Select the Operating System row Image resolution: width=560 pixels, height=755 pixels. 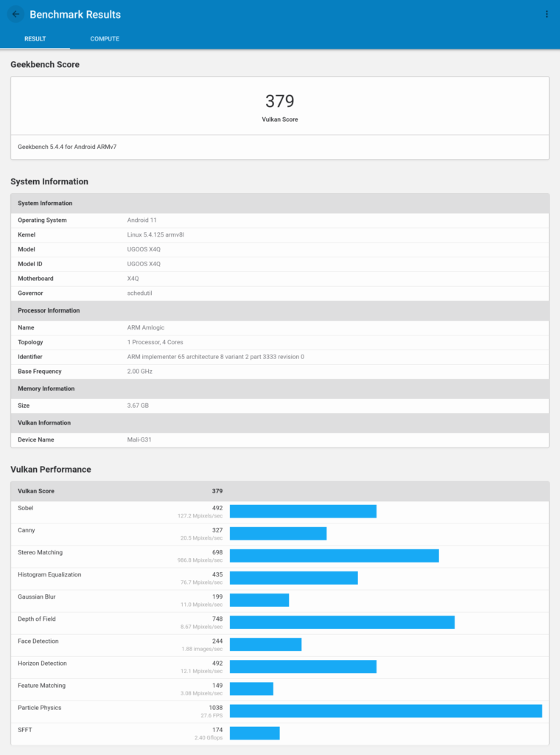[x=279, y=220]
